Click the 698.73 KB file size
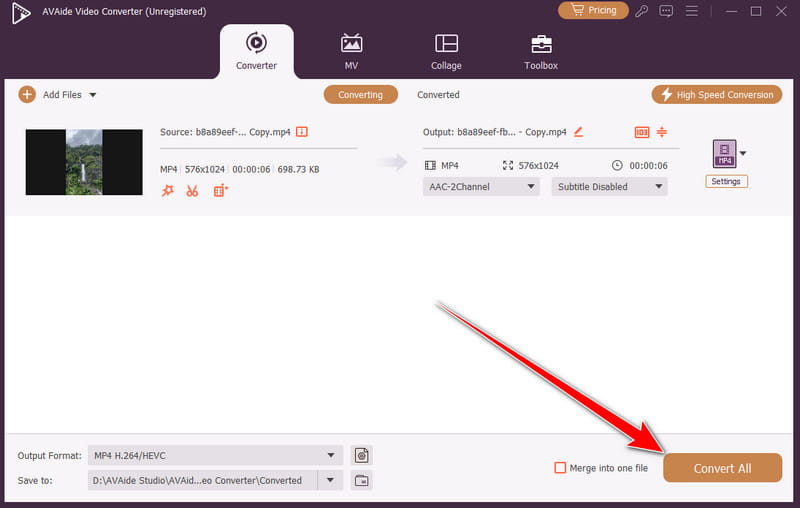This screenshot has height=508, width=800. click(x=298, y=169)
